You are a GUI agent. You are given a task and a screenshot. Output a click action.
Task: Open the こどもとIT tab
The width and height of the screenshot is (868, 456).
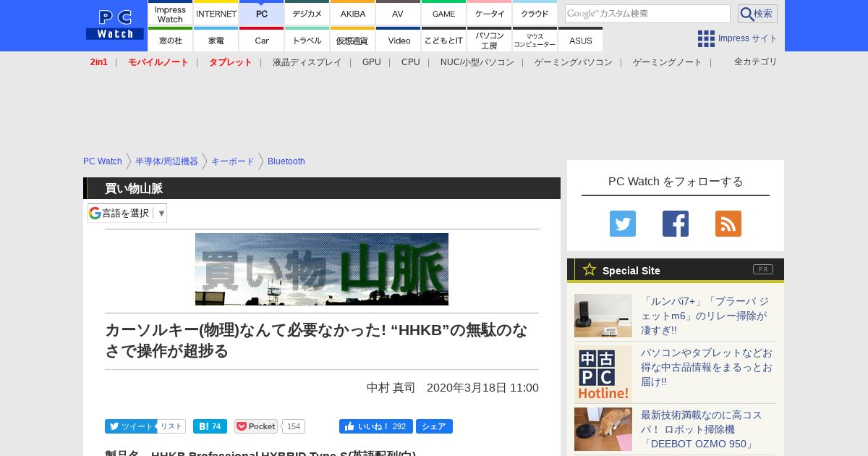coord(444,40)
